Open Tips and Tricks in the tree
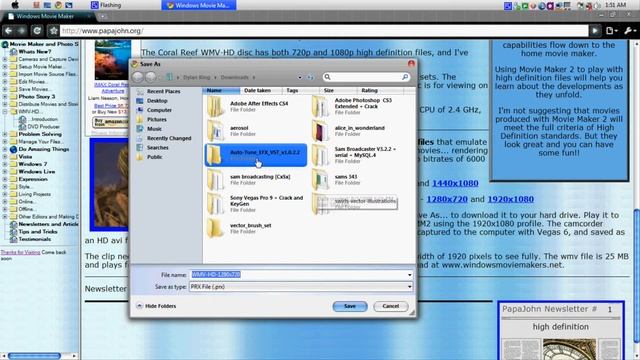The height and width of the screenshot is (360, 640). 38,232
